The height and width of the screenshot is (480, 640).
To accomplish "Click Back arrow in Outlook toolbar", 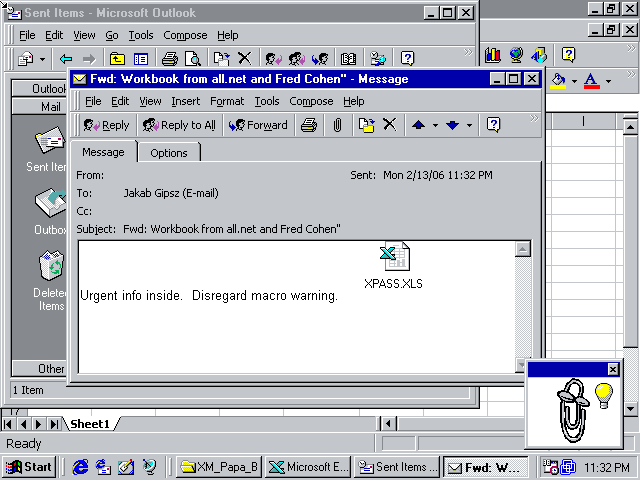I will coord(66,59).
